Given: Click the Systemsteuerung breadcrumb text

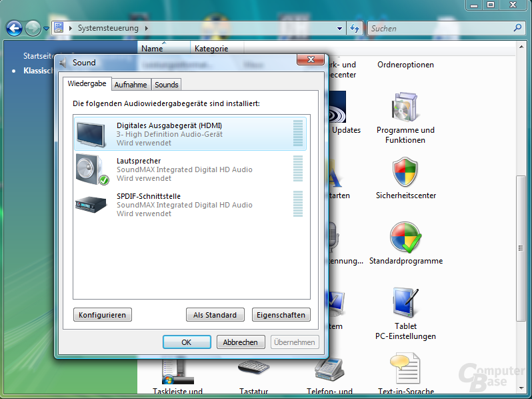Looking at the screenshot, I should pos(108,28).
